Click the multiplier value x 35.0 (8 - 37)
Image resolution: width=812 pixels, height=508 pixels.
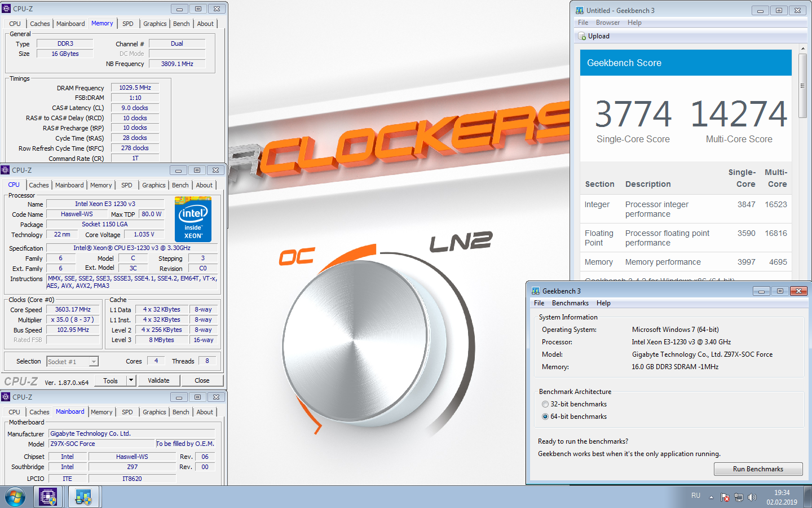[x=73, y=319]
